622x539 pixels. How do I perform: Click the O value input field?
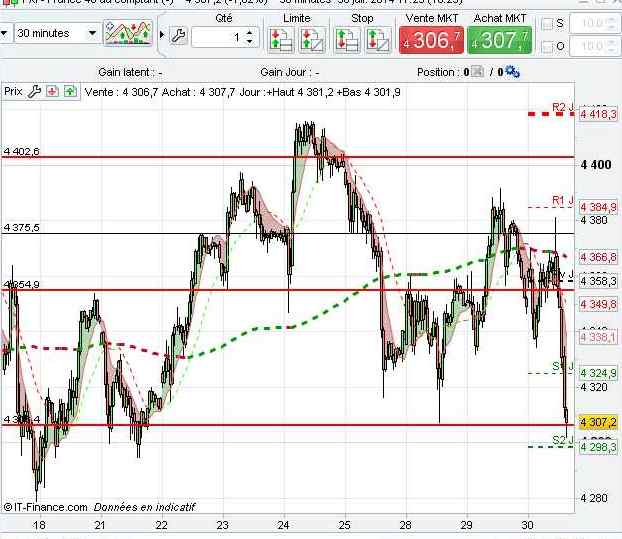[x=595, y=46]
